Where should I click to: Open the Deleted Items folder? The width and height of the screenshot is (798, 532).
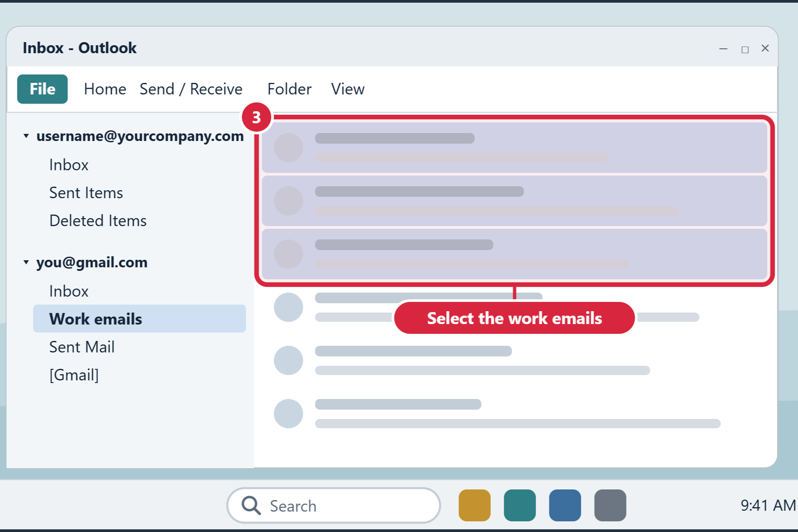(98, 221)
